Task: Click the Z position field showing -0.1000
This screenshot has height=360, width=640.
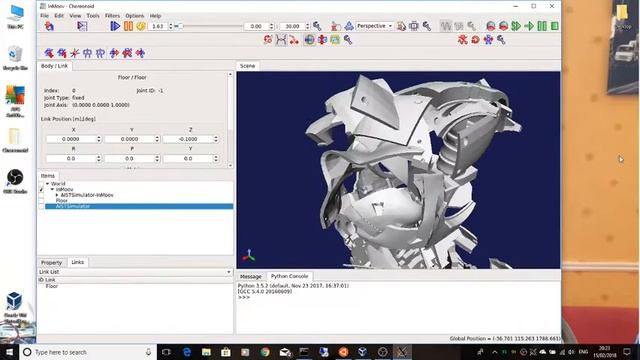Action: pyautogui.click(x=191, y=139)
